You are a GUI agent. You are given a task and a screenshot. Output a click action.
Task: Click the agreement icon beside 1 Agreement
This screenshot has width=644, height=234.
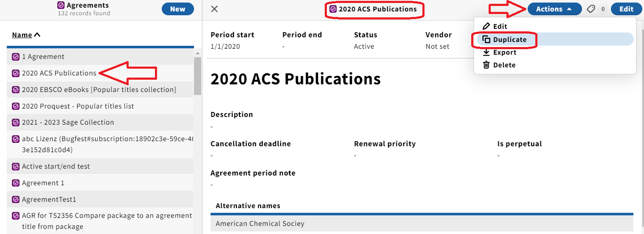(16, 57)
